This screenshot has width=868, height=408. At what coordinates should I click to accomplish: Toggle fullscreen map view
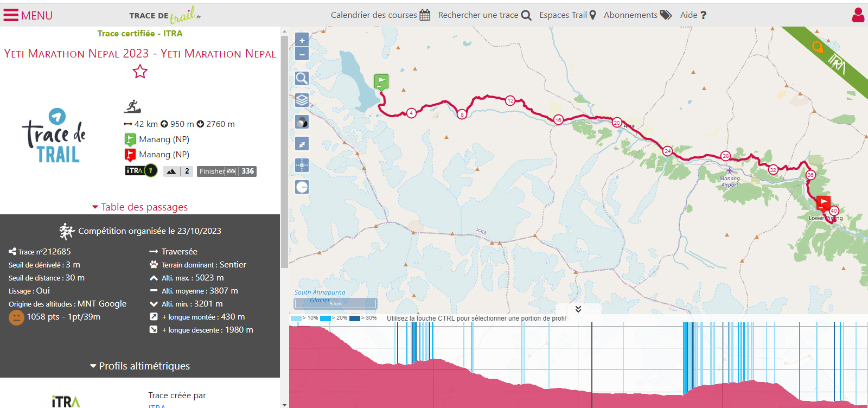point(302,144)
